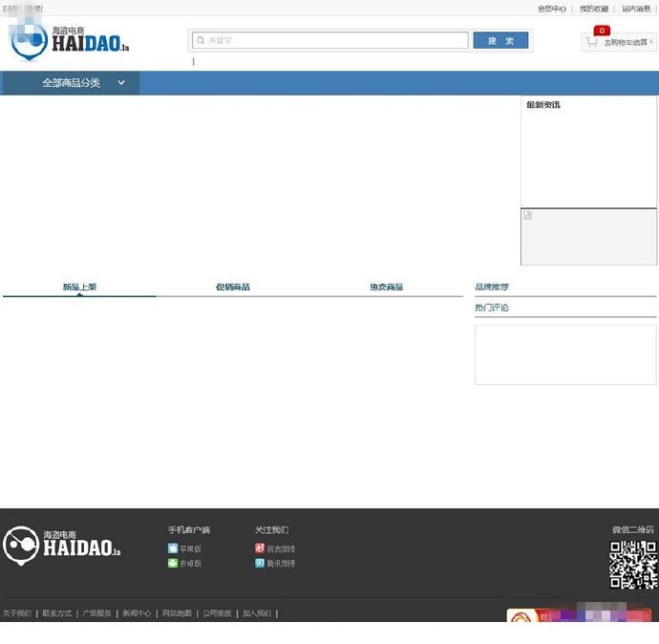Click the 微信二维码 label
Image resolution: width=659 pixels, height=644 pixels.
coord(633,529)
